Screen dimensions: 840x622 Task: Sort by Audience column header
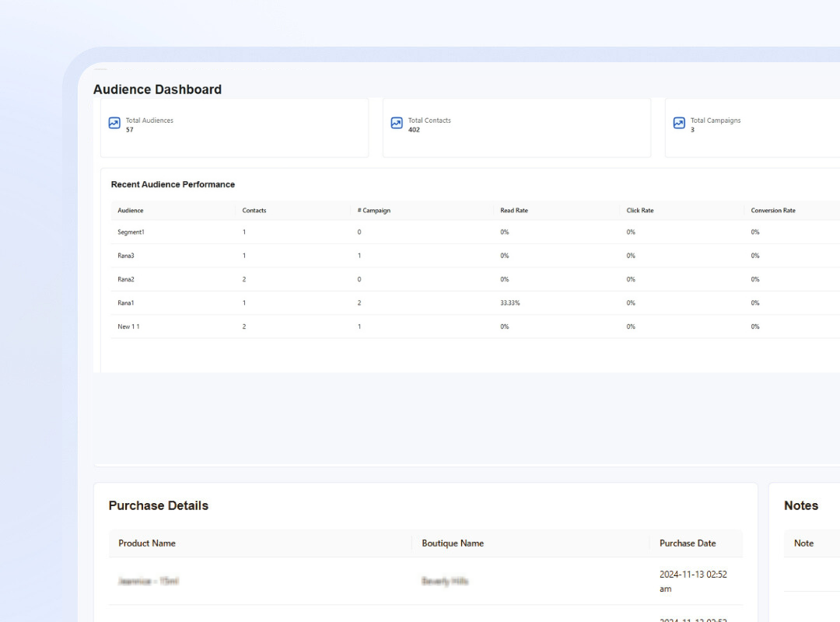130,211
